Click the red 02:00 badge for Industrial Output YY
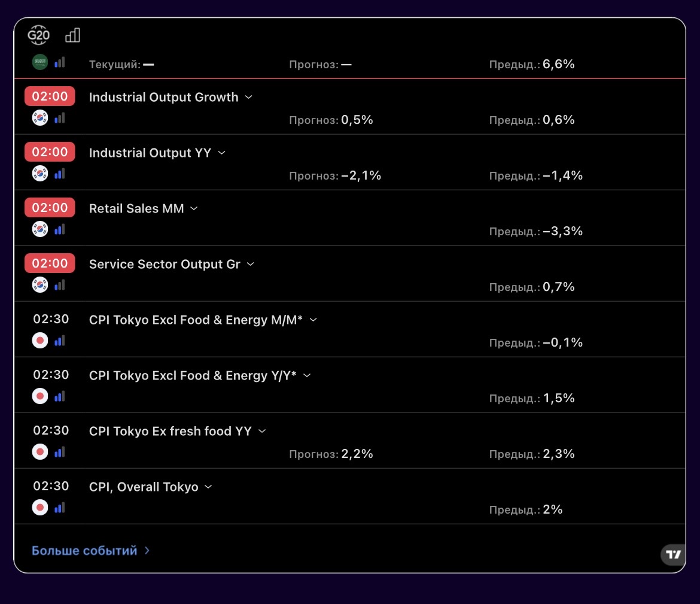Viewport: 700px width, 604px height. point(50,152)
